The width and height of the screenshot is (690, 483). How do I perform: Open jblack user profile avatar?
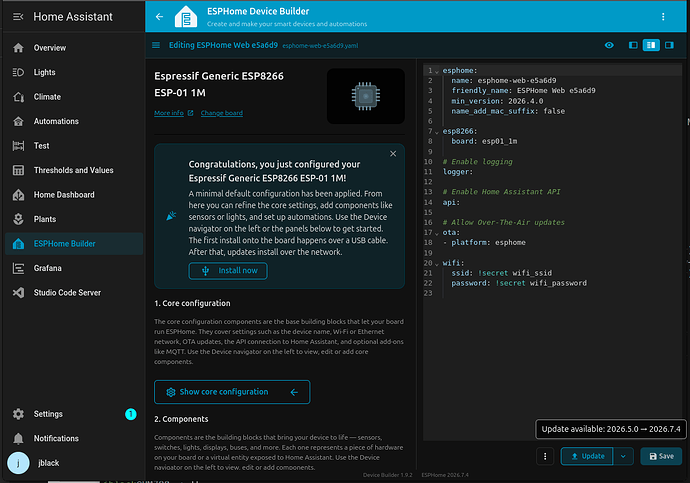[x=18, y=463]
